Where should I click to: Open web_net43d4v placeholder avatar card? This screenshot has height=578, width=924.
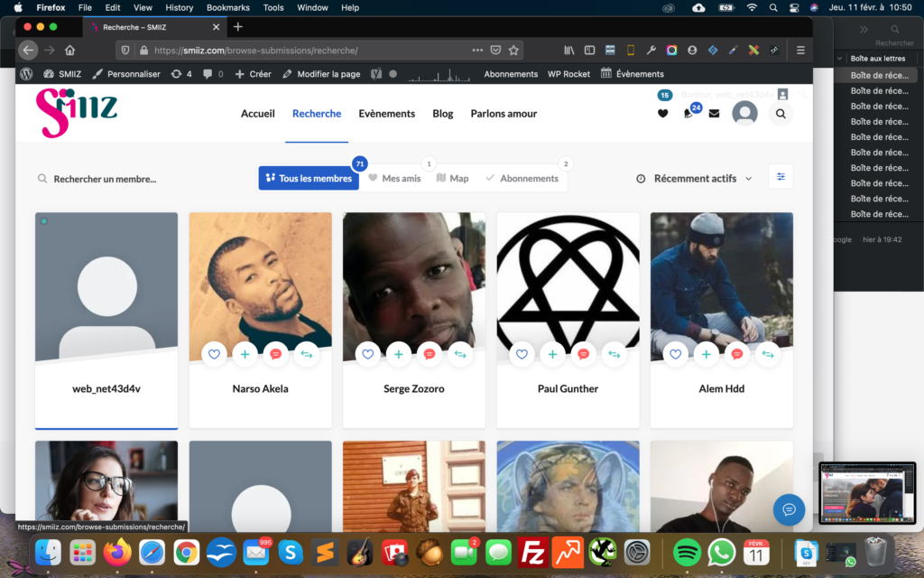(x=106, y=286)
